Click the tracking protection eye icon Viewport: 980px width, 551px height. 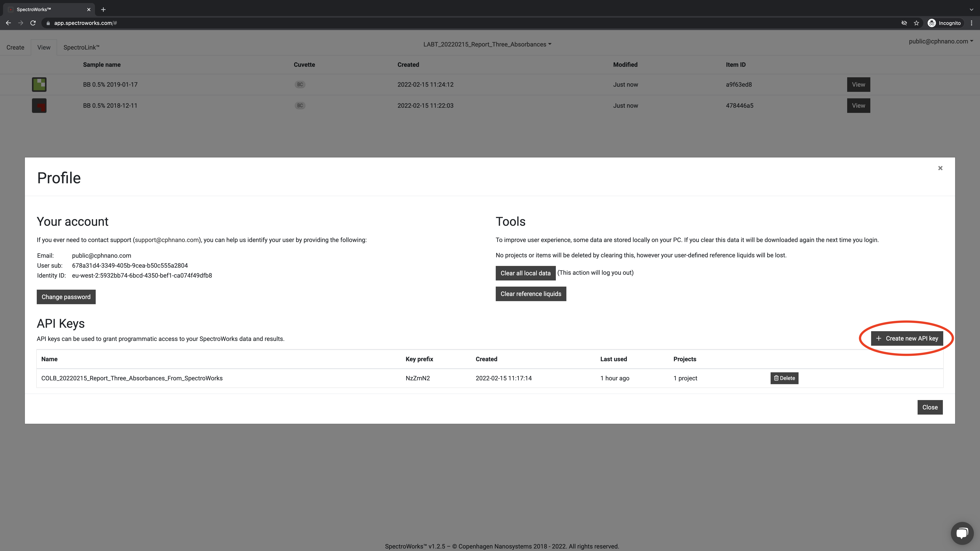tap(904, 23)
